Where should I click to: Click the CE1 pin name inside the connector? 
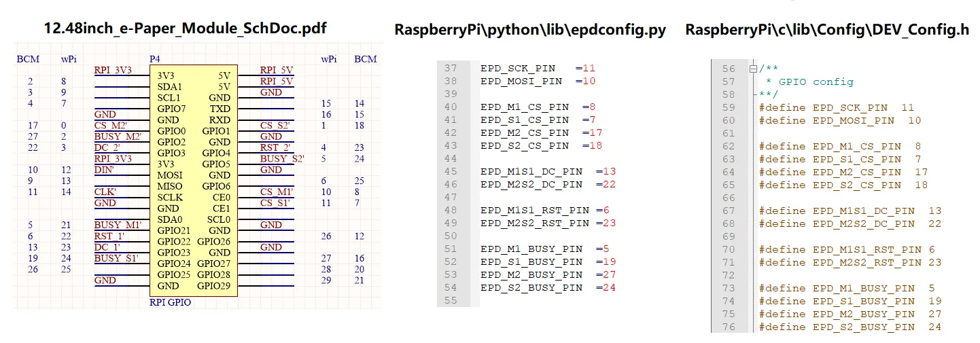click(222, 209)
